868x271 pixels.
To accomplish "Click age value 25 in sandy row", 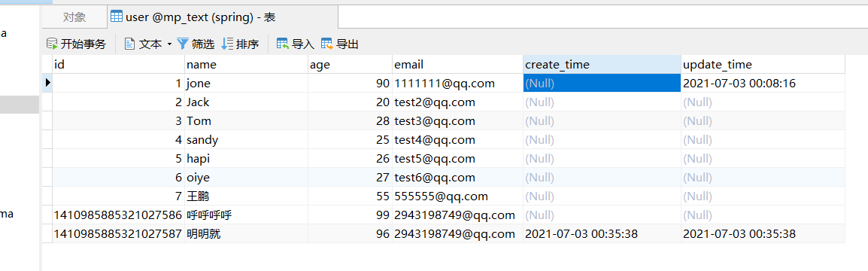I will 350,140.
